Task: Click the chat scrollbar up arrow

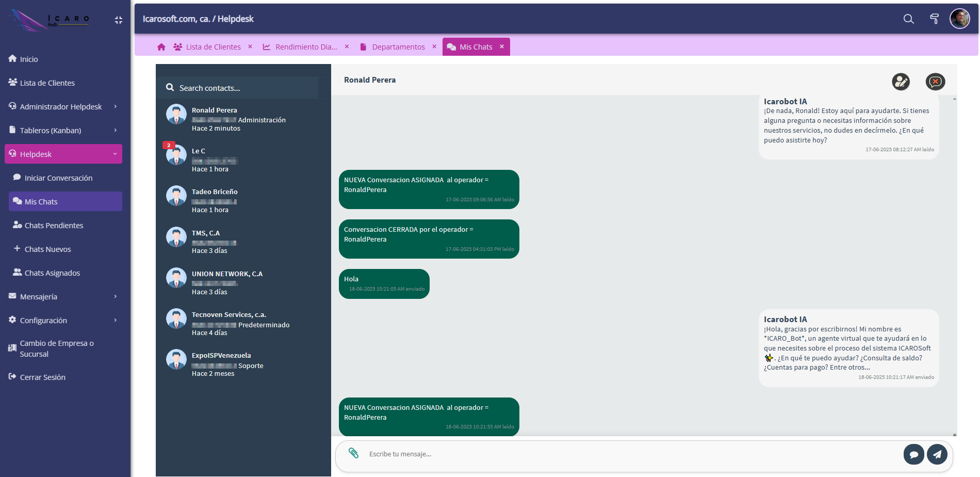Action: tap(955, 99)
